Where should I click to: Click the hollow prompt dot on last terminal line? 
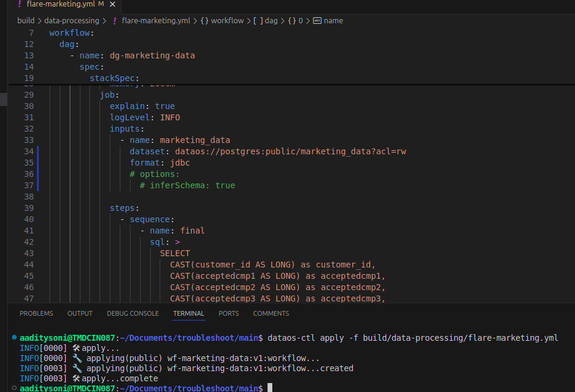14,388
